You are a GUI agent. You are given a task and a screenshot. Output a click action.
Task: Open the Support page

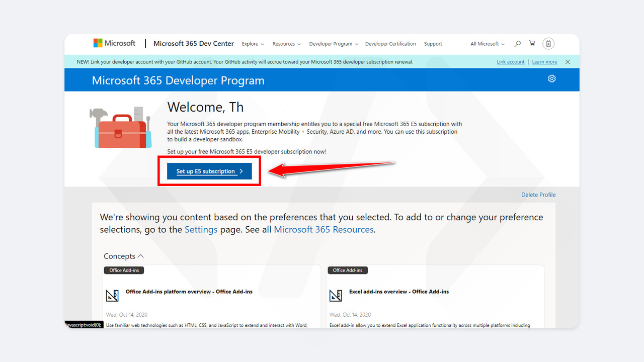tap(433, 44)
